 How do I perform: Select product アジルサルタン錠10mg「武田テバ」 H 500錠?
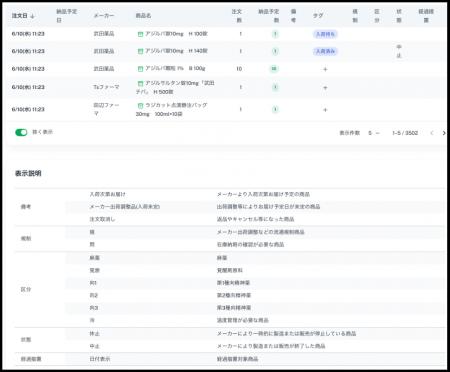[x=175, y=87]
